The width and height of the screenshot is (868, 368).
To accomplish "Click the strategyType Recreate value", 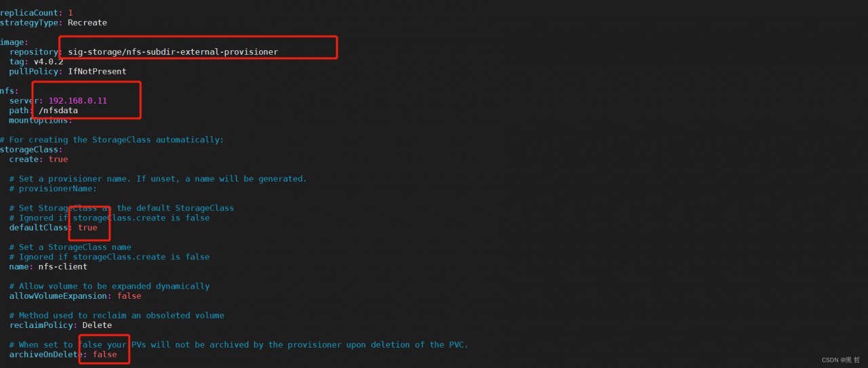I will click(87, 22).
